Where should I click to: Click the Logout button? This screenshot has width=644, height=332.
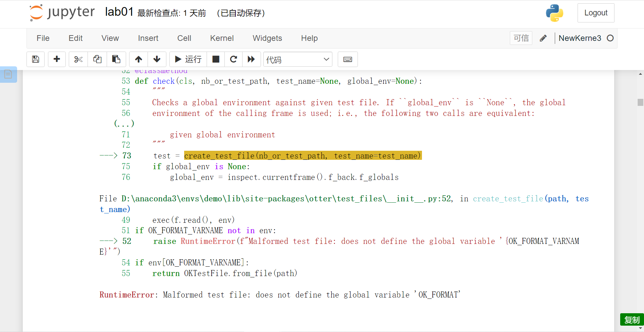[x=596, y=13]
